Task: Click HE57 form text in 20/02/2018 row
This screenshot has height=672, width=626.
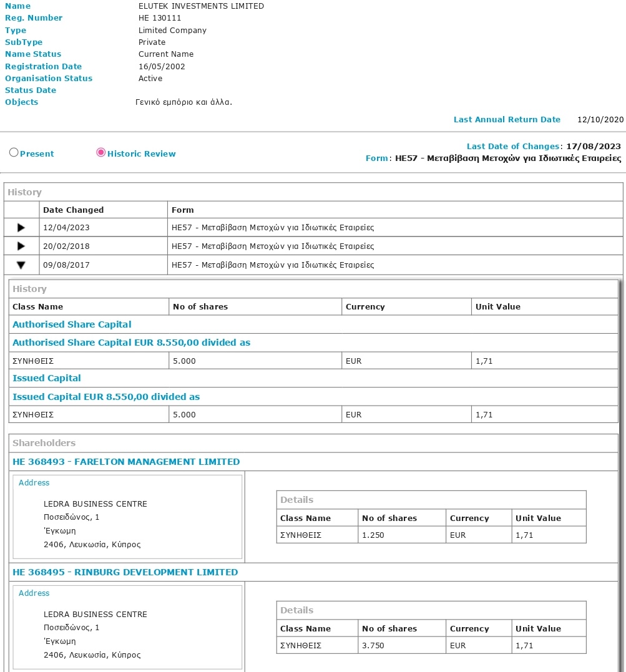Action: tap(273, 246)
